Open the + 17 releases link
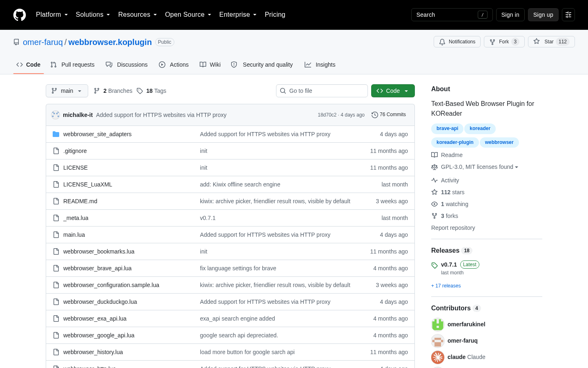588x368 pixels. point(446,286)
